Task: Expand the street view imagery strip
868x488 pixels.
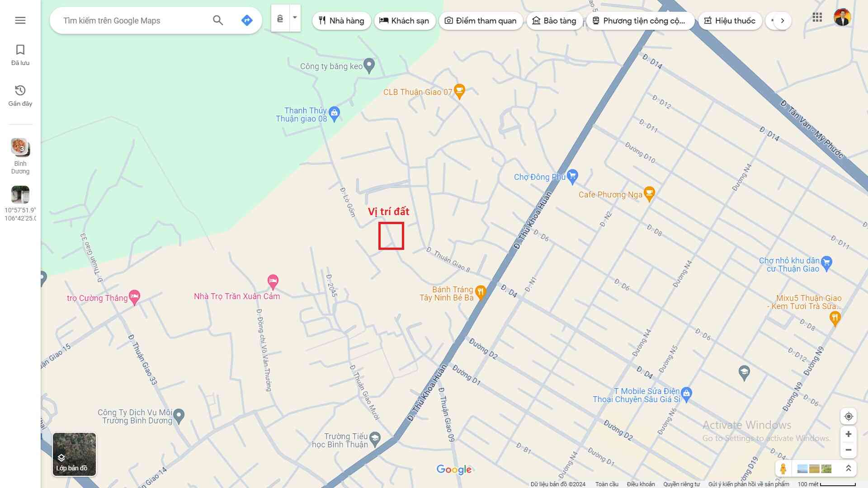Action: (849, 469)
